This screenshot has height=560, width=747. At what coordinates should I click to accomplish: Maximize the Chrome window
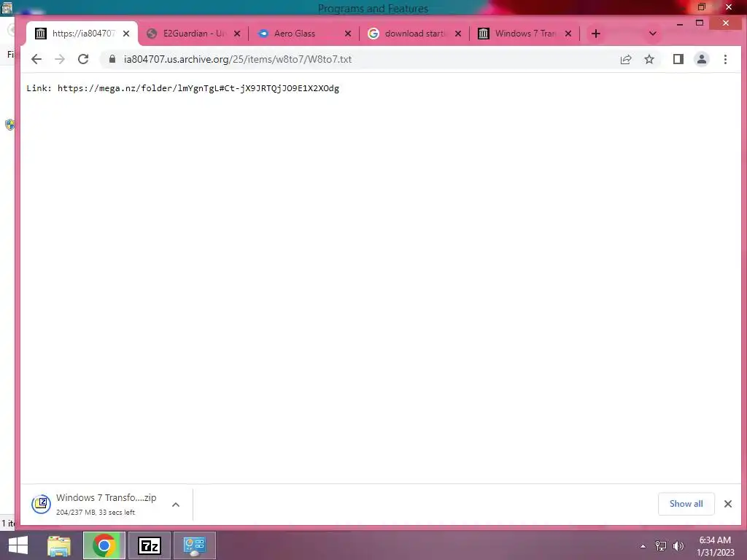point(700,23)
